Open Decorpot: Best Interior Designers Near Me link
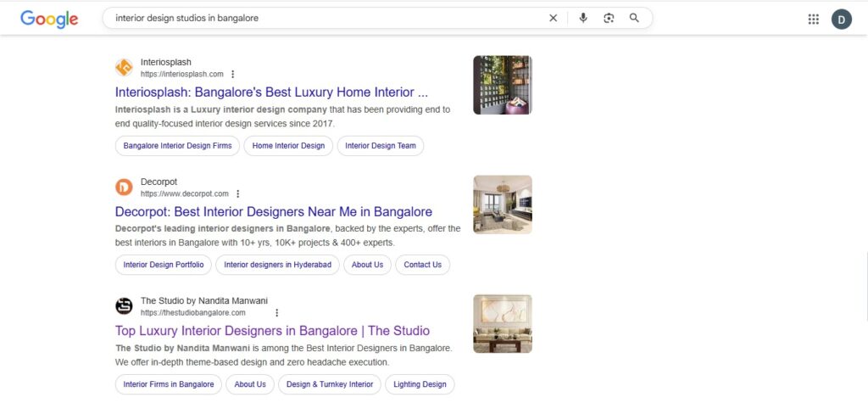Screen dimensions: 868x403 pyautogui.click(x=274, y=212)
